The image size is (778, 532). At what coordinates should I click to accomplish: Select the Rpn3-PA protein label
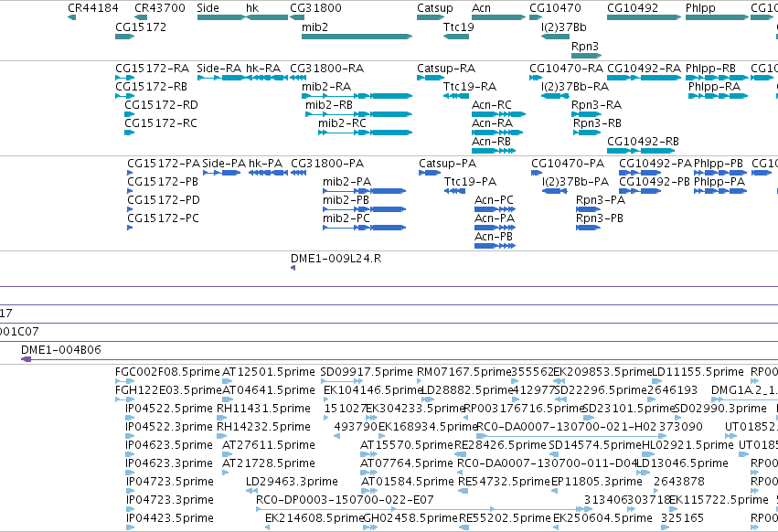[601, 200]
